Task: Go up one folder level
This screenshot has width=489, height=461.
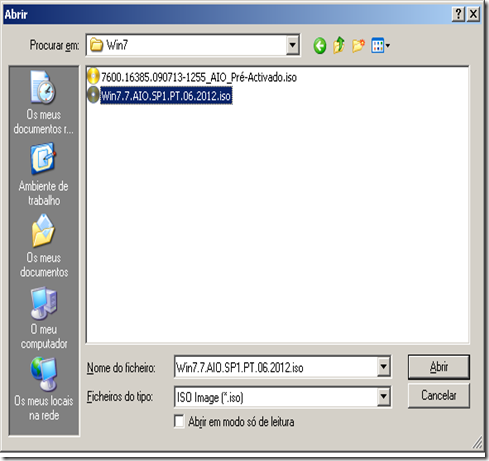Action: tap(339, 45)
